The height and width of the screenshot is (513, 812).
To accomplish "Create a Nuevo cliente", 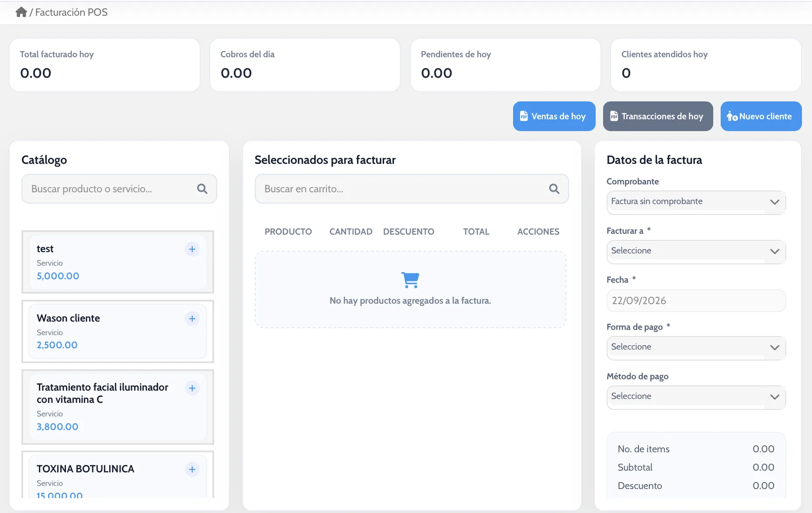I will (x=761, y=116).
